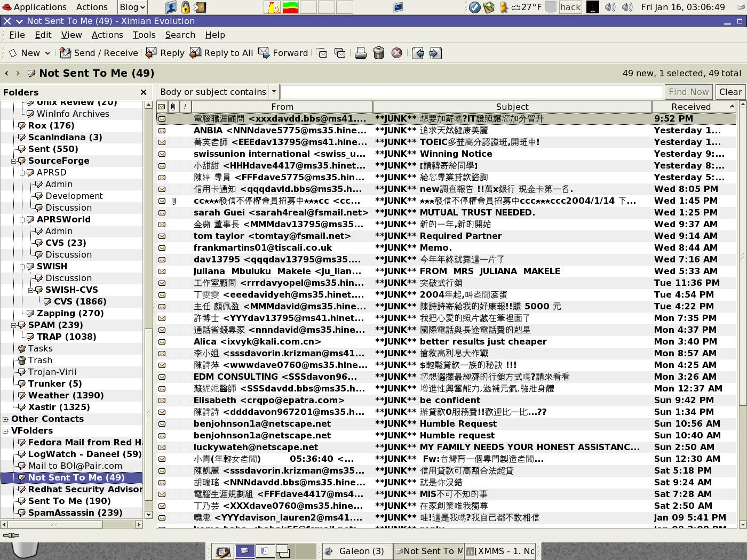The image size is (747, 560).
Task: Sort messages by the From column header
Action: pos(282,107)
